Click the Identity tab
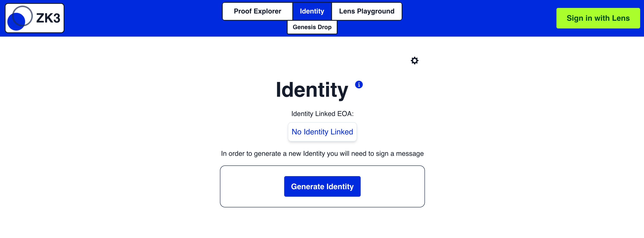The height and width of the screenshot is (238, 644). [311, 11]
